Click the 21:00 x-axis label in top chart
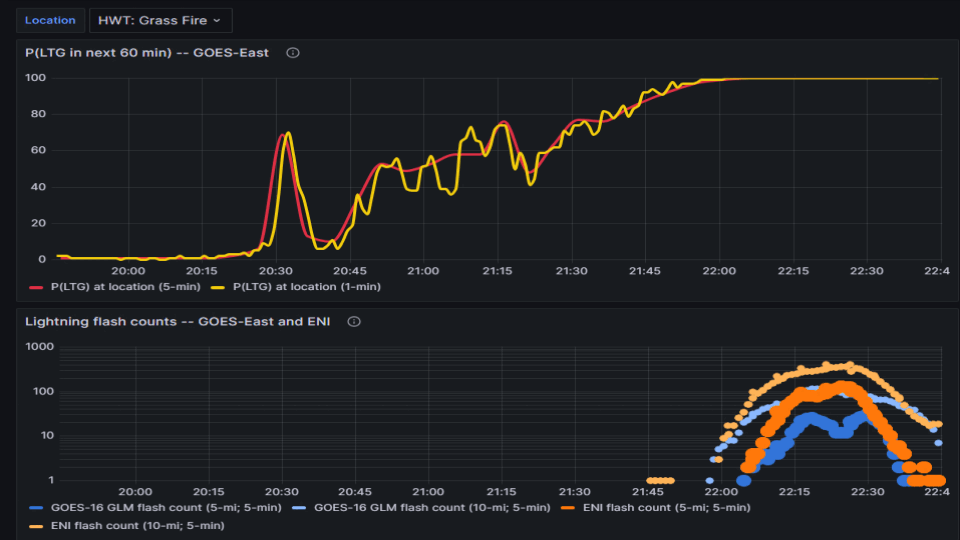 (x=423, y=271)
